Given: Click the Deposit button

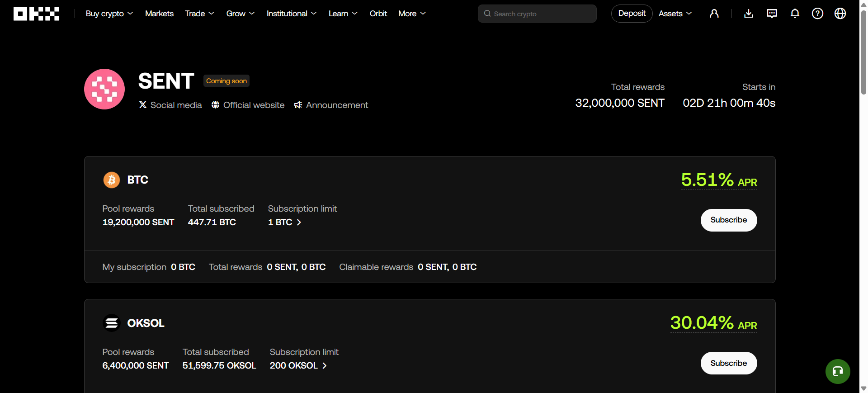Looking at the screenshot, I should [x=632, y=14].
